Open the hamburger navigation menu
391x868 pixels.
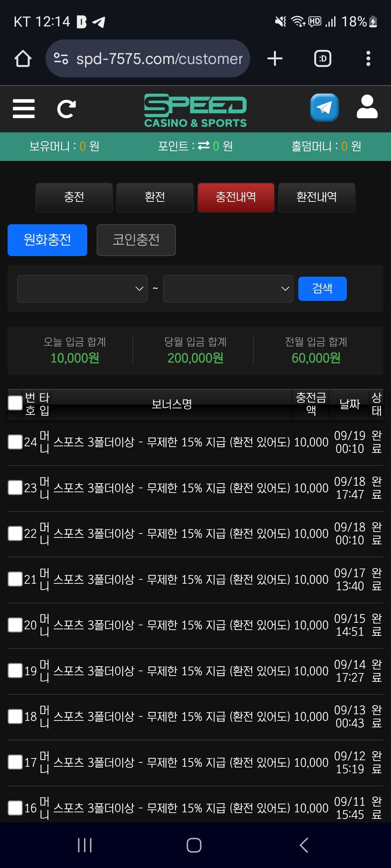[x=24, y=109]
